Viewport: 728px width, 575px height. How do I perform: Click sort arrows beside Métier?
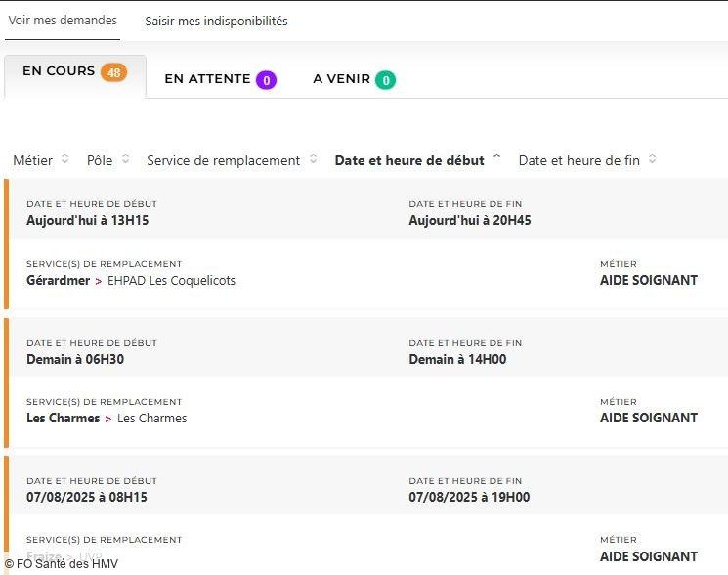point(65,159)
